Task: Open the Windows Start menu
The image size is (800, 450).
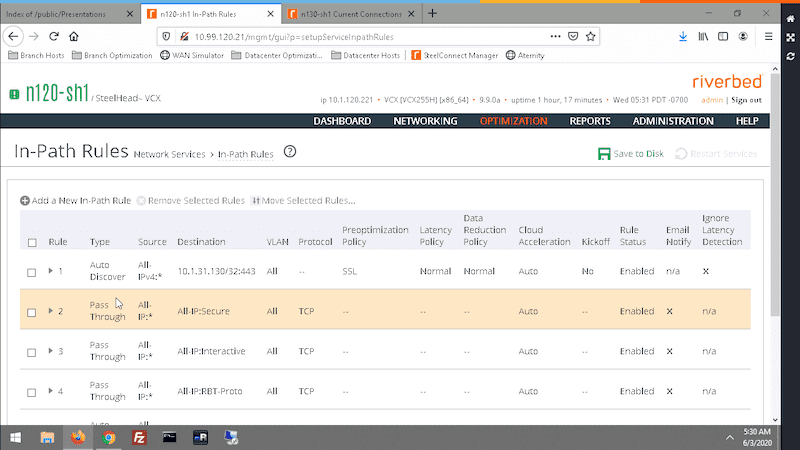Action: click(x=16, y=438)
